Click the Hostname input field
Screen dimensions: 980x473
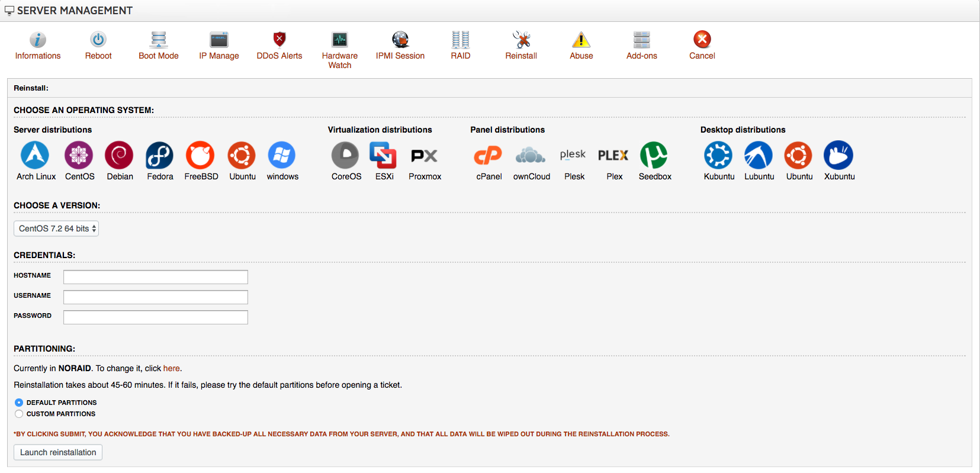tap(155, 277)
